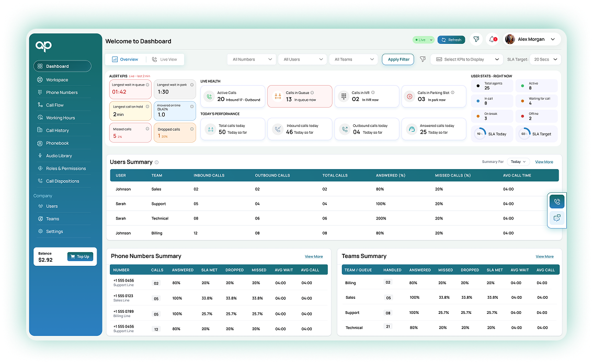Click the Top Up balance button
This screenshot has width=593, height=364.
click(79, 256)
